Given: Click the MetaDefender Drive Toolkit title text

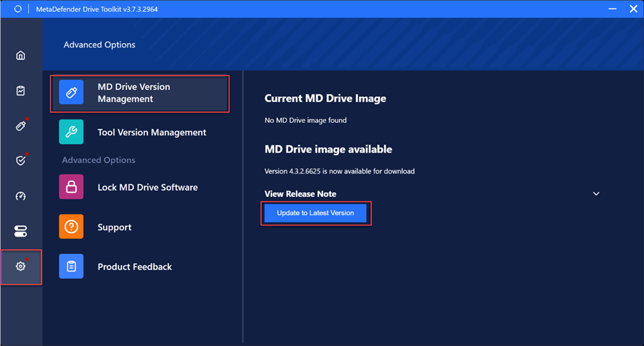Looking at the screenshot, I should pos(97,9).
